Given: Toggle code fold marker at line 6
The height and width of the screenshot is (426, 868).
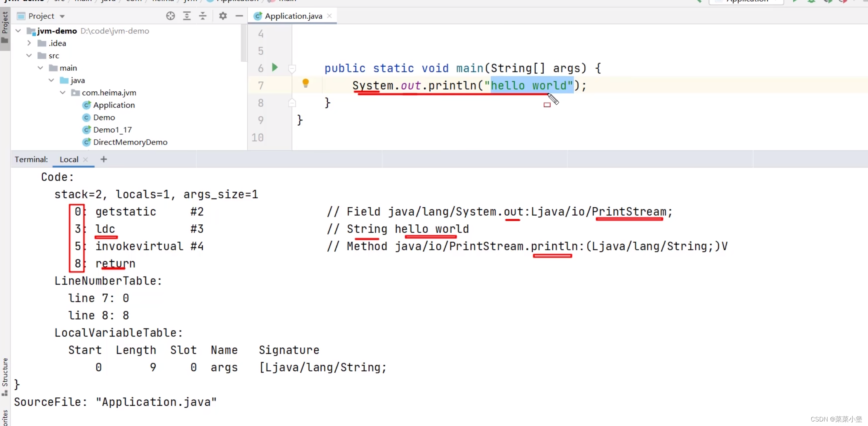Looking at the screenshot, I should [292, 68].
